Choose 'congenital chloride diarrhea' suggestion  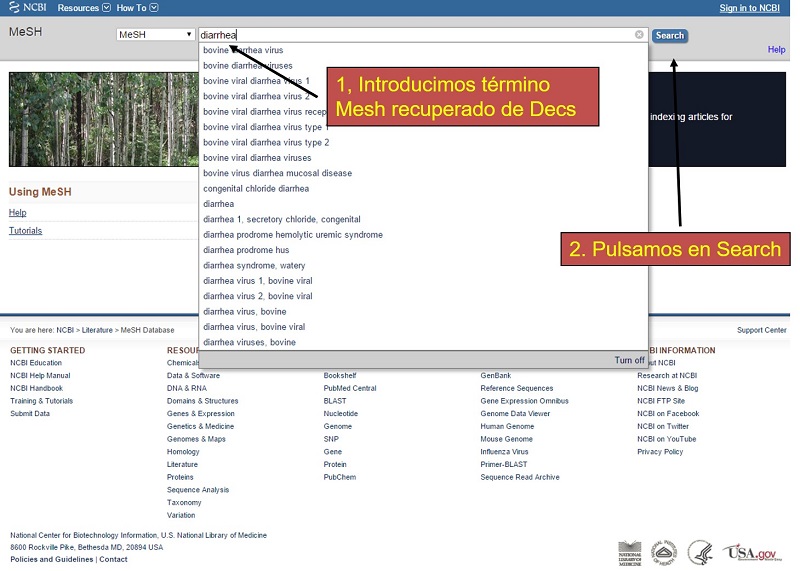(256, 189)
